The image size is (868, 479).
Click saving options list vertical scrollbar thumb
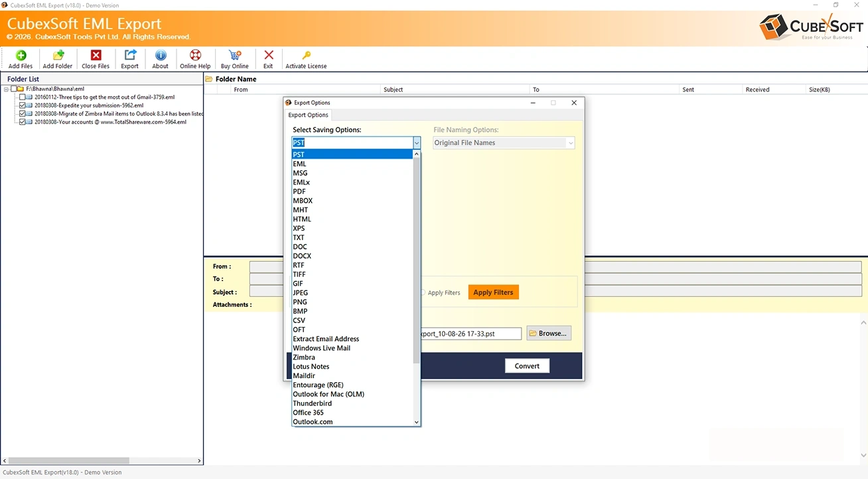click(417, 261)
